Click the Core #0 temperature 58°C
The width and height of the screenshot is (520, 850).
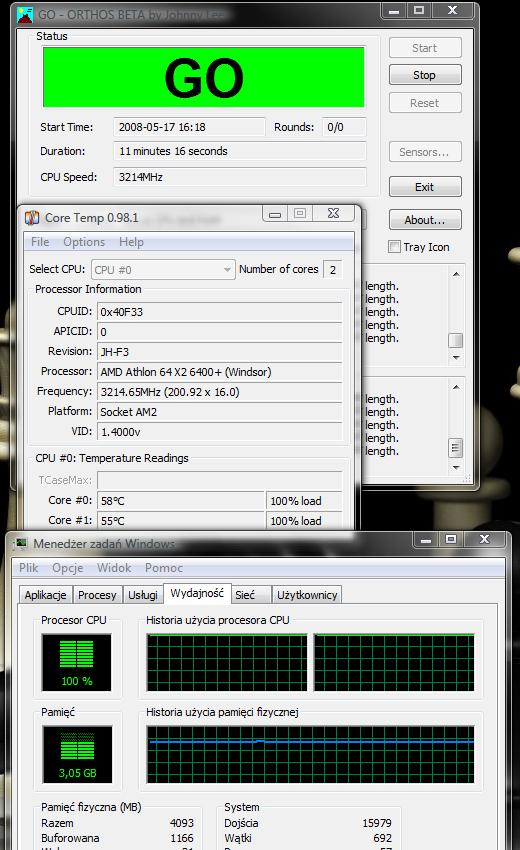(x=181, y=501)
